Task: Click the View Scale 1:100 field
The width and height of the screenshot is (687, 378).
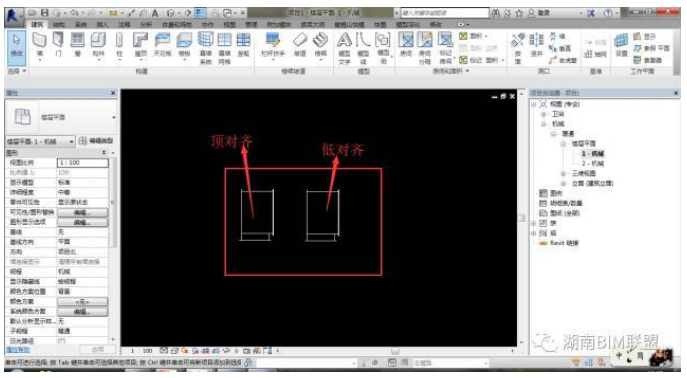Action: coord(82,163)
